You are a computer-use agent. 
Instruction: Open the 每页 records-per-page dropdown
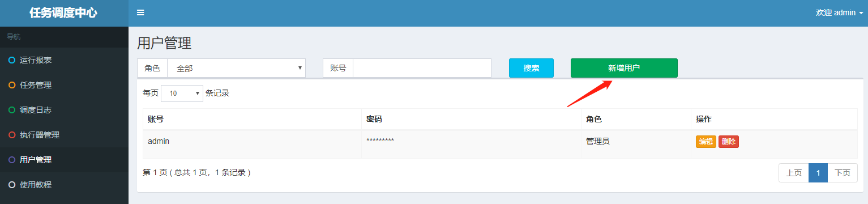click(x=182, y=93)
